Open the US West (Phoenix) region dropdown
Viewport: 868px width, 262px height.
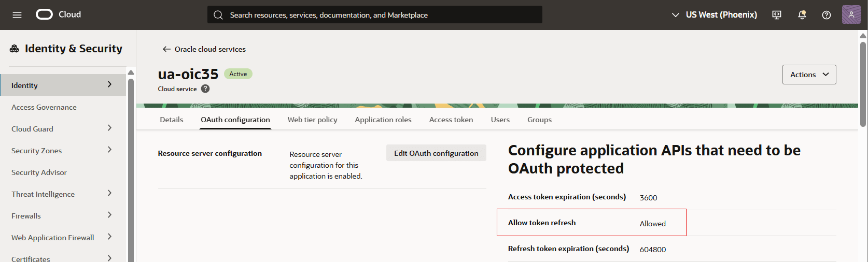click(714, 14)
